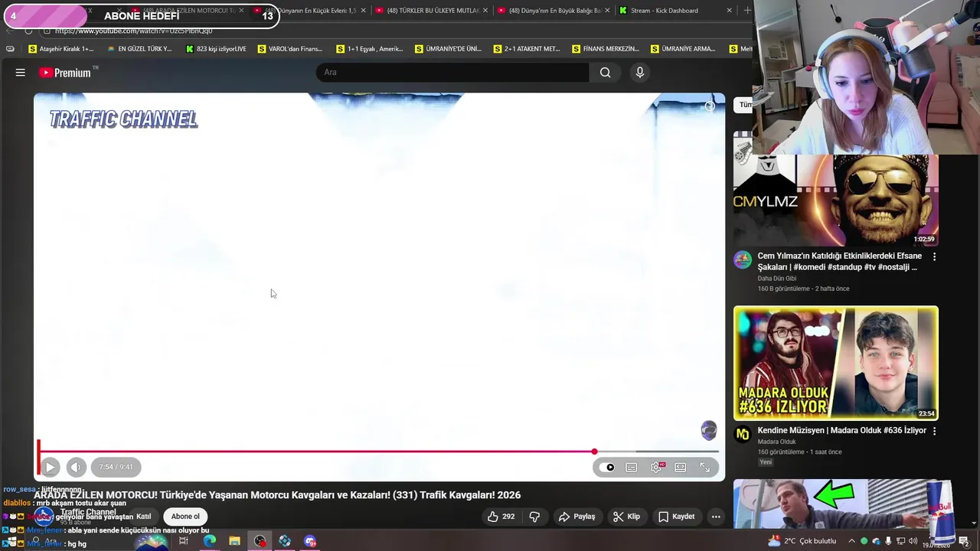Open FİNANS MERKEZİN... bookmark
This screenshot has height=551, width=980.
[606, 49]
